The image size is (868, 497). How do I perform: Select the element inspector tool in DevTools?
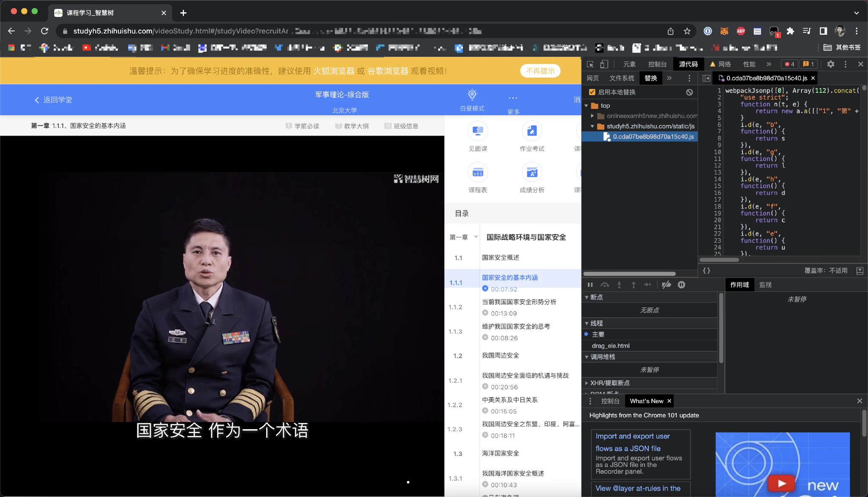(590, 64)
